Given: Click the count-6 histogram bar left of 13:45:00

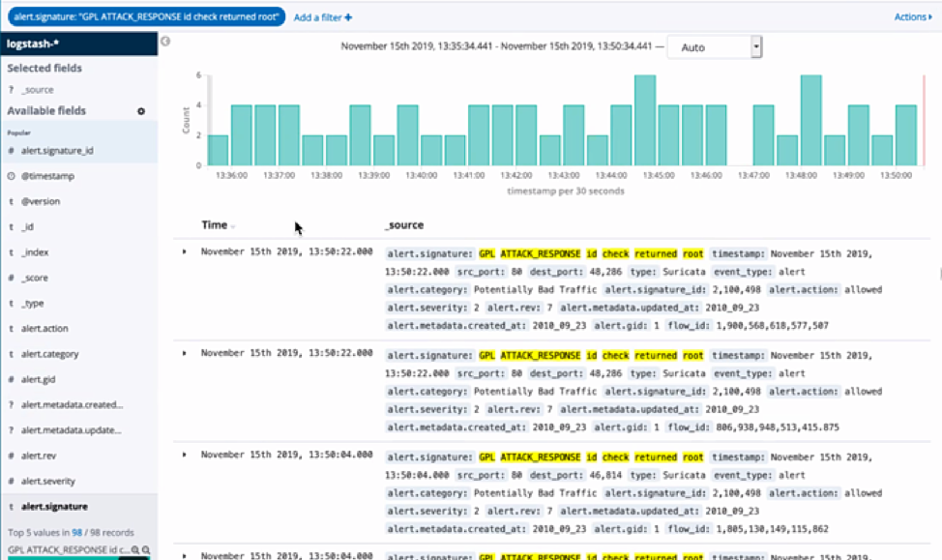Looking at the screenshot, I should 645,120.
